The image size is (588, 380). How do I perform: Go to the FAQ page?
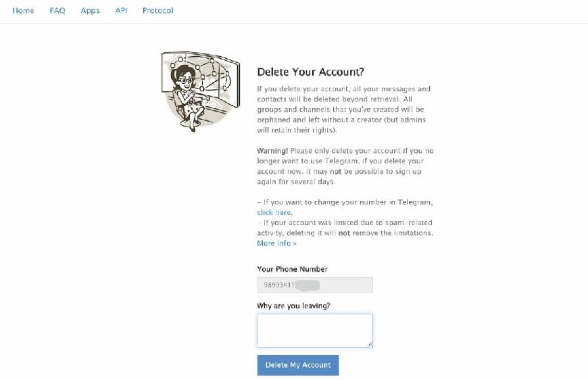tap(57, 11)
